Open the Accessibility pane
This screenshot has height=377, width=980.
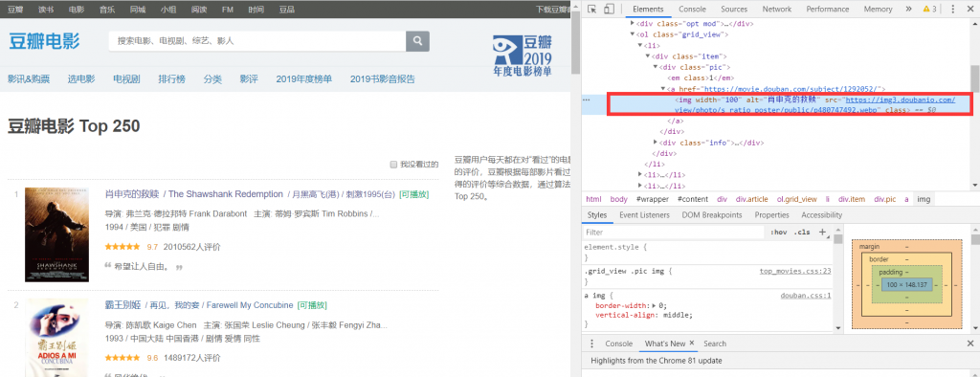822,215
